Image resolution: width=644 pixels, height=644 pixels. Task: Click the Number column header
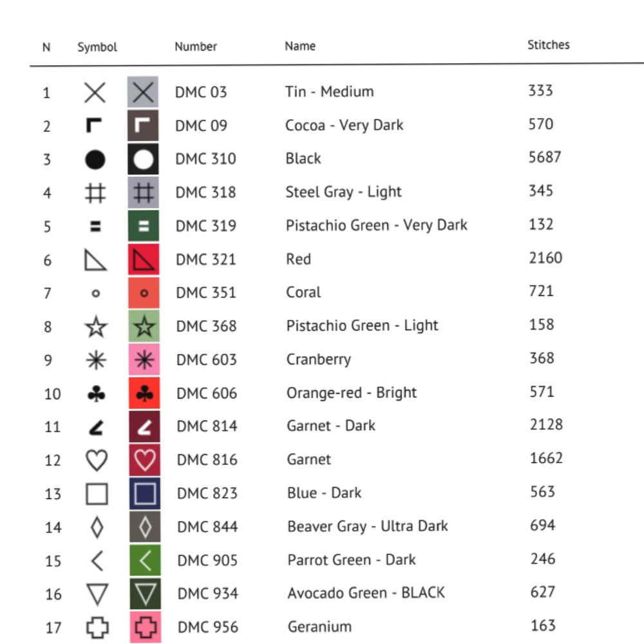click(x=196, y=46)
